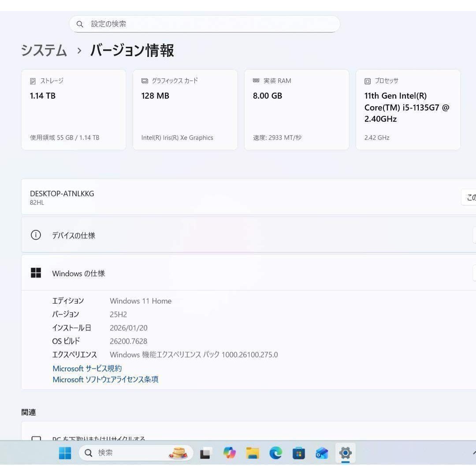This screenshot has height=476, width=476.
Task: Open Microsoft Store from the taskbar
Action: tap(299, 453)
